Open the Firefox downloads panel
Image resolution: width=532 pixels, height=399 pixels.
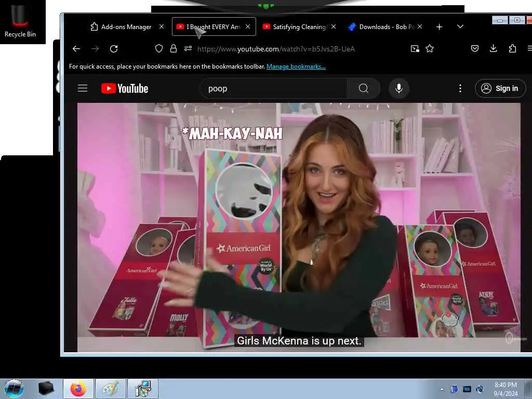[x=494, y=48]
